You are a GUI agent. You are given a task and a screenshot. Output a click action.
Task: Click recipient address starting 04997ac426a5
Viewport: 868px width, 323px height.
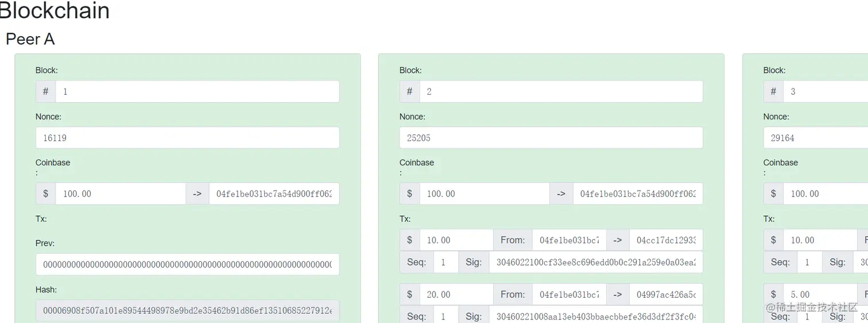point(666,294)
